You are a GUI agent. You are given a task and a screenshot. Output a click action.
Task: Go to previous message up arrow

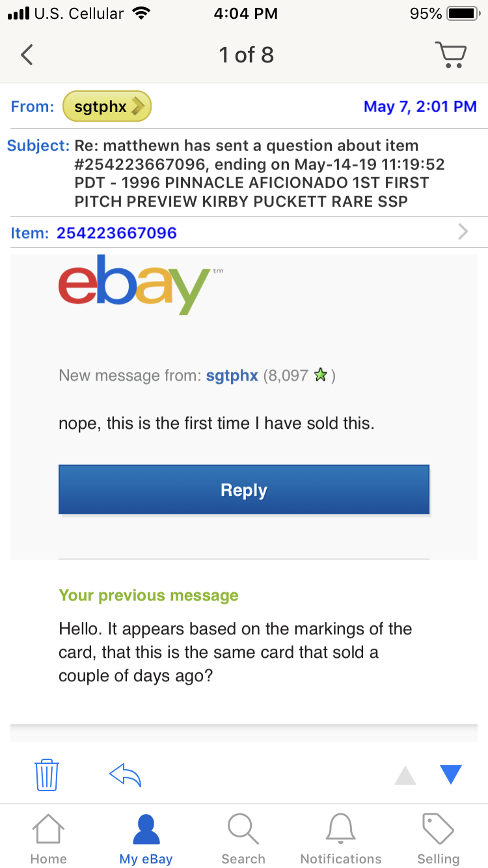[405, 774]
